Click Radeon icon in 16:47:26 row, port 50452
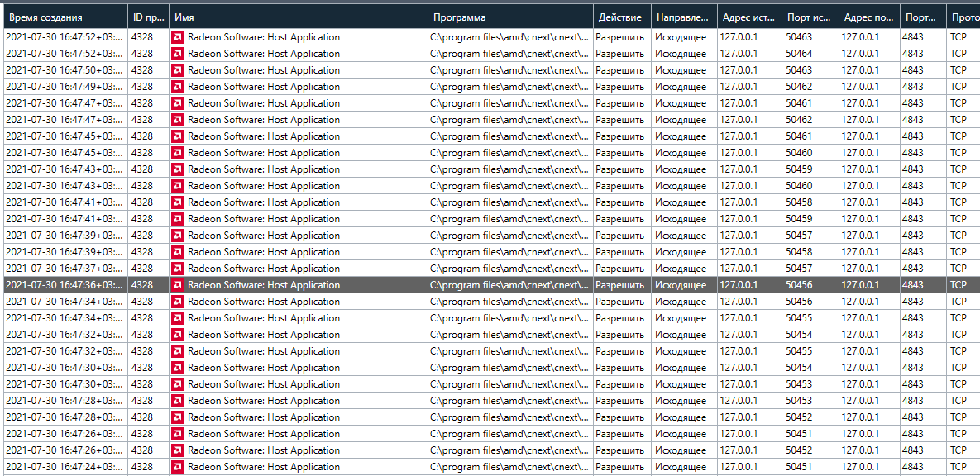This screenshot has width=980, height=476. 178,451
